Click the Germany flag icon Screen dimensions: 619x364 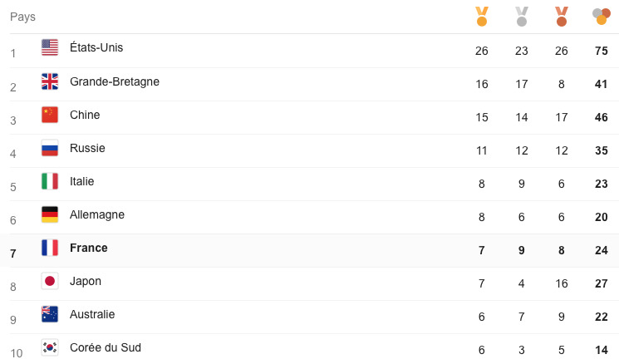(50, 214)
